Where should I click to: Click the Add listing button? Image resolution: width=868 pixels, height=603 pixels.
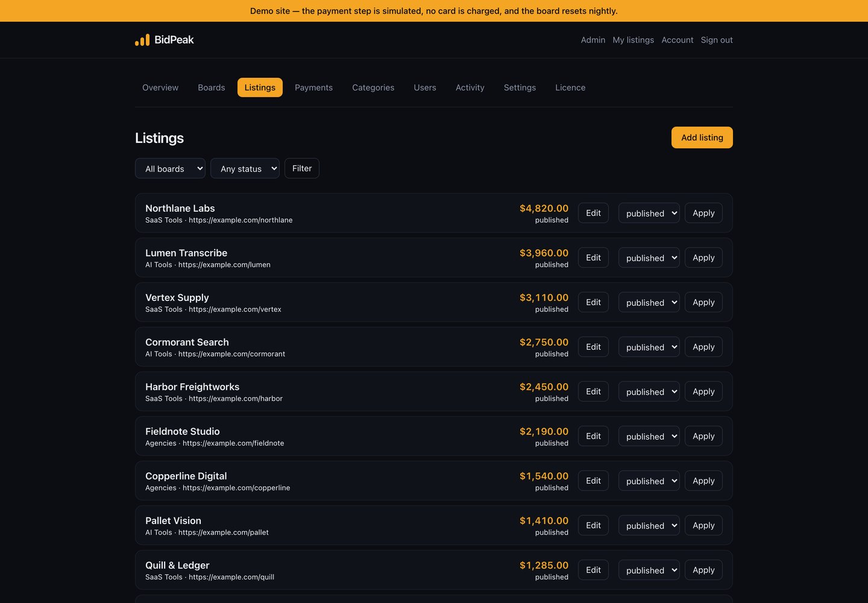tap(702, 137)
